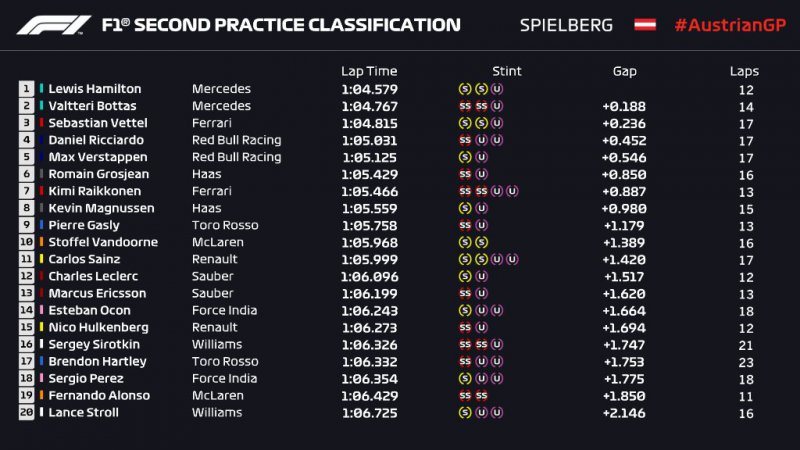Screen dimensions: 800x450
Task: Select the Gap column header
Action: 625,71
